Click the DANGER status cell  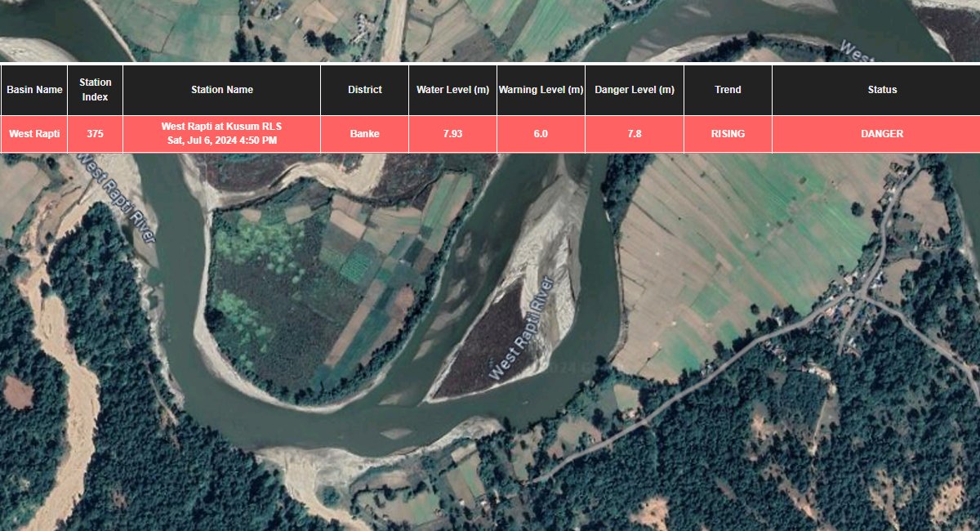(882, 134)
